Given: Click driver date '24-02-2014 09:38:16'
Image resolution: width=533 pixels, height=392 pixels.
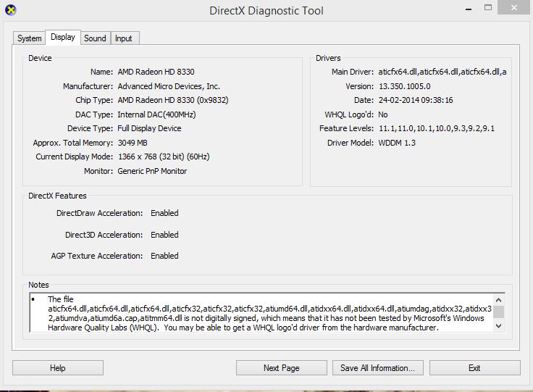Looking at the screenshot, I should coord(416,100).
